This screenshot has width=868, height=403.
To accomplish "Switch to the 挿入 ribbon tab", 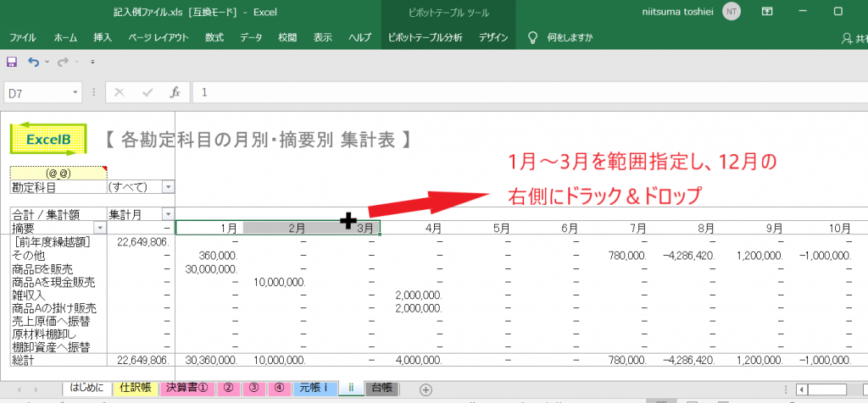I will pos(103,37).
